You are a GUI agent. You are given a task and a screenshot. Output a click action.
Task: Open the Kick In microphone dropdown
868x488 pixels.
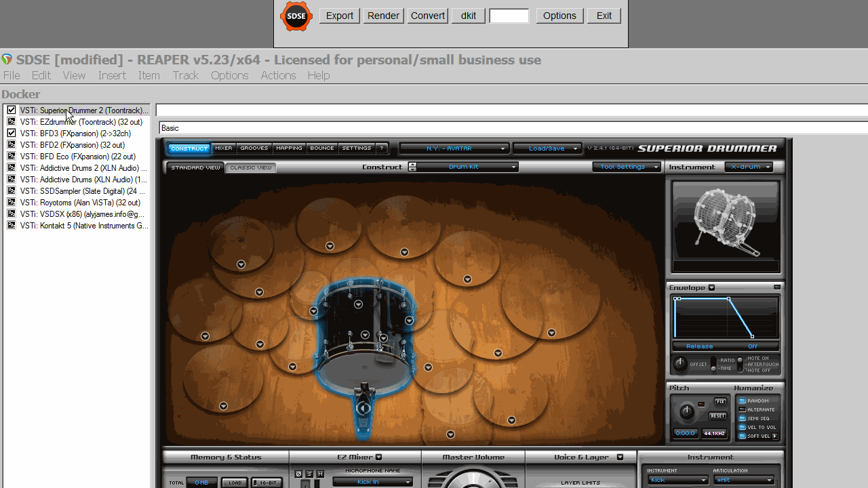pyautogui.click(x=372, y=482)
